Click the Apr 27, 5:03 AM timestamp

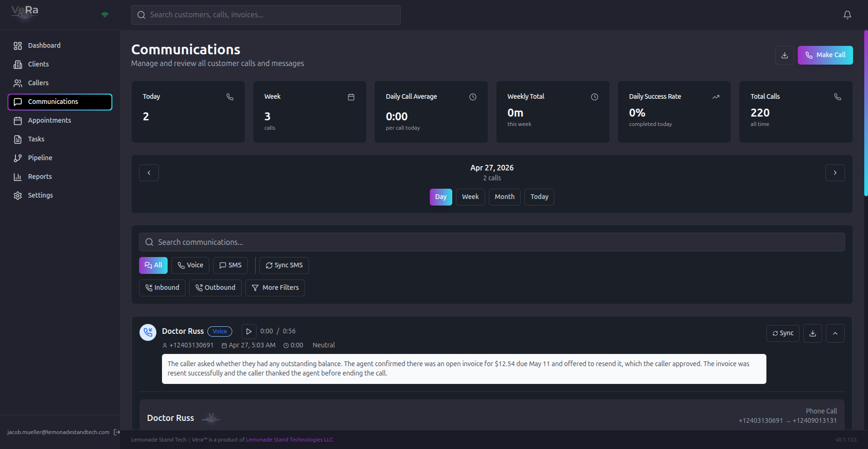coord(252,345)
